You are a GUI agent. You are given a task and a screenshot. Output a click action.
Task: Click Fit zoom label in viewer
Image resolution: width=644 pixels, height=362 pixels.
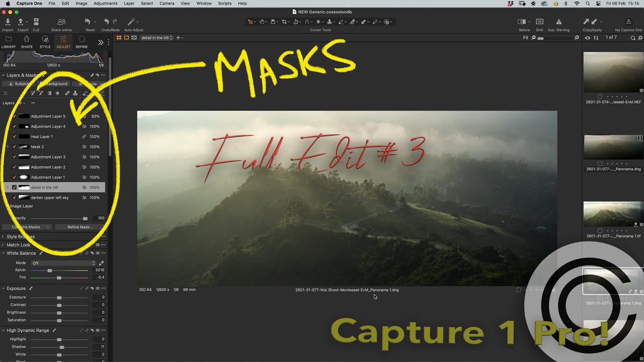pos(526,38)
